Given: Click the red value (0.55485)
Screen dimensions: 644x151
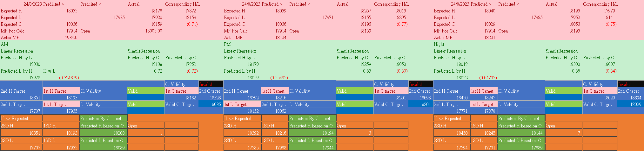Looking at the screenshot, I should point(279,78).
